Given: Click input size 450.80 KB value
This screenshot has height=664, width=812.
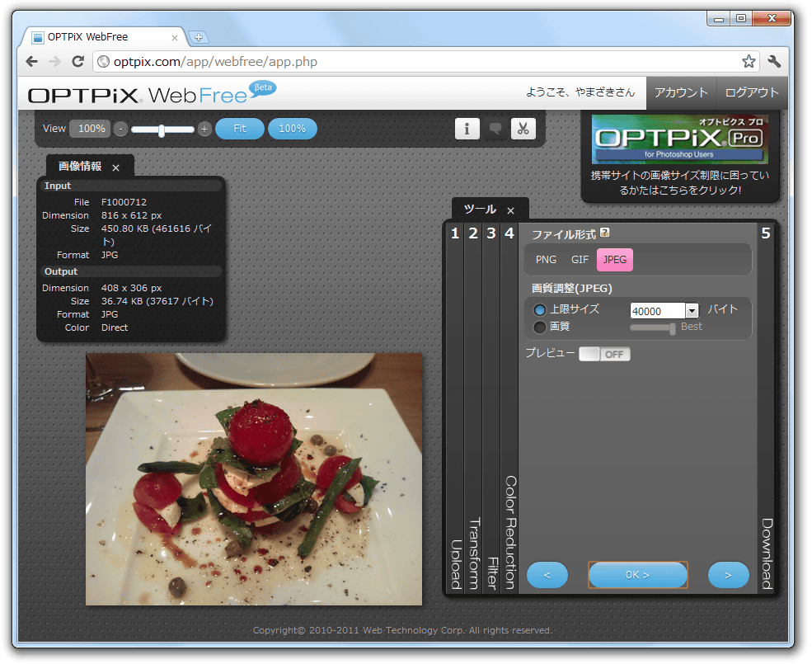Looking at the screenshot, I should pos(156,235).
